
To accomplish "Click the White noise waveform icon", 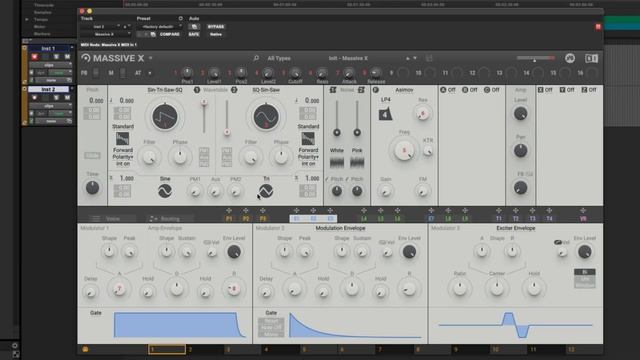I will pos(337,162).
